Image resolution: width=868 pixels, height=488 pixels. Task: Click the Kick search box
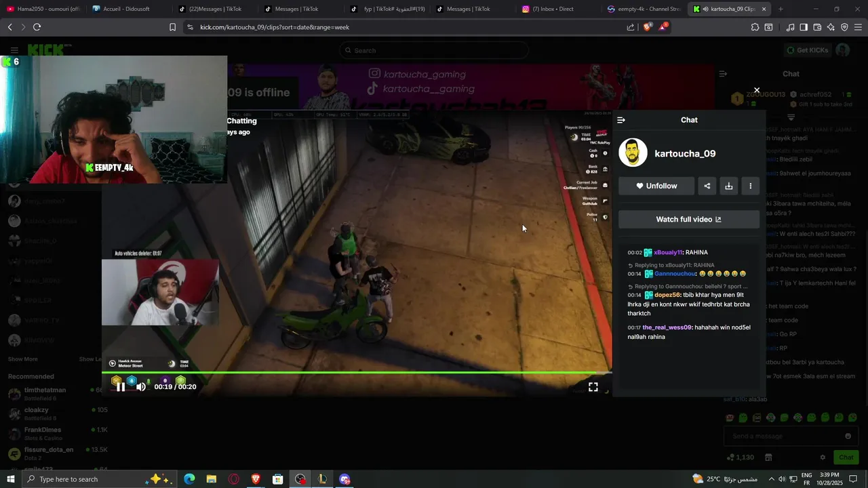click(x=434, y=50)
